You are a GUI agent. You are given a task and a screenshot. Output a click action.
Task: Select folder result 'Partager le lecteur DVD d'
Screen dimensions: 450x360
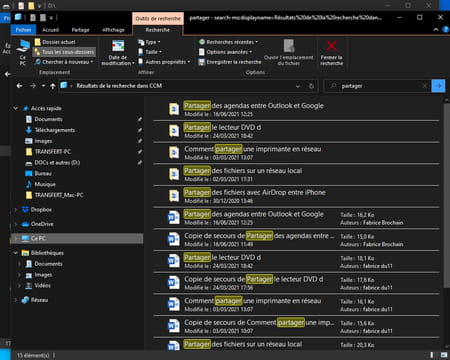tap(296, 131)
